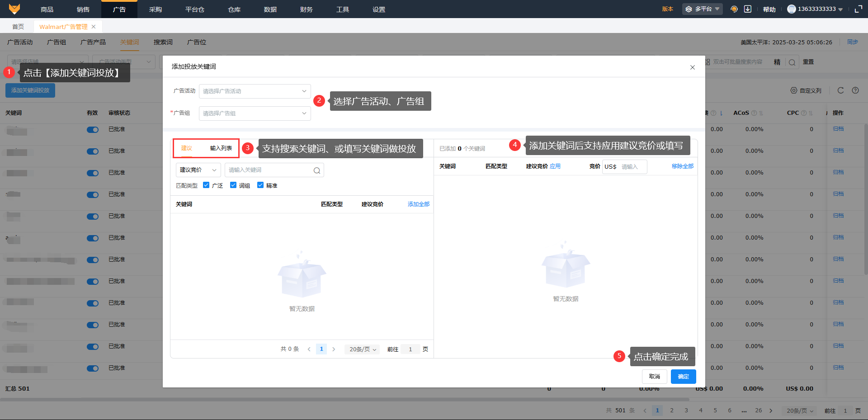
Task: Expand the 广告组 selection dropdown
Action: coord(255,113)
